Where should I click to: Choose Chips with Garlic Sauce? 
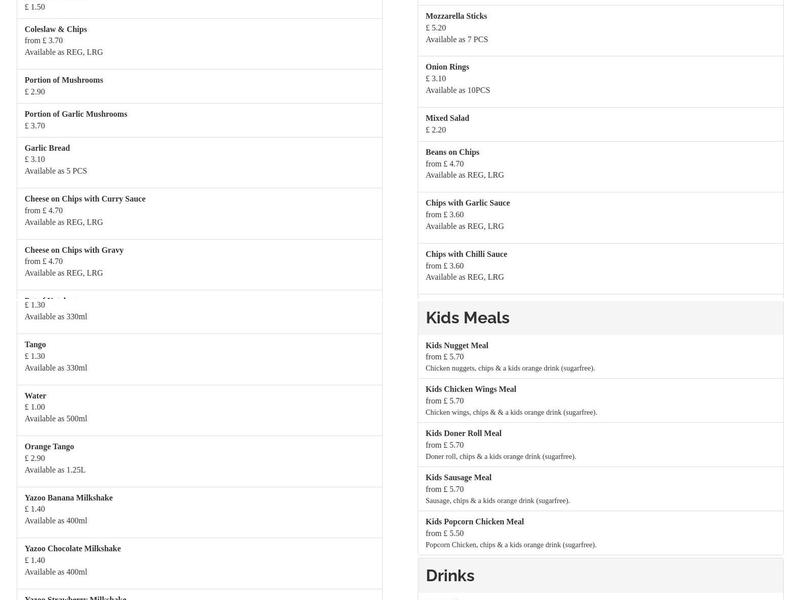(600, 215)
